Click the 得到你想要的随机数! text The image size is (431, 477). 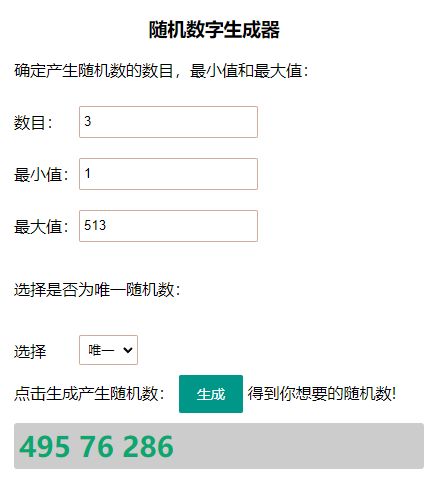tap(322, 393)
